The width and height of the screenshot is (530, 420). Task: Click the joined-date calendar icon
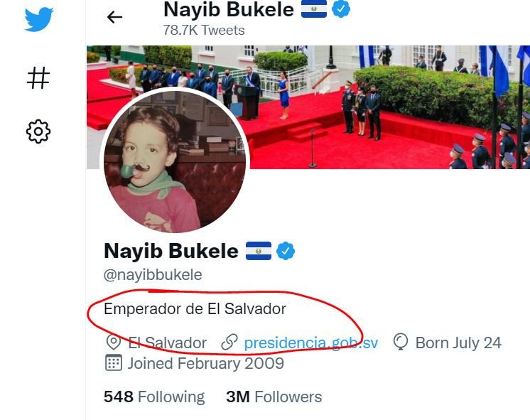(x=114, y=363)
